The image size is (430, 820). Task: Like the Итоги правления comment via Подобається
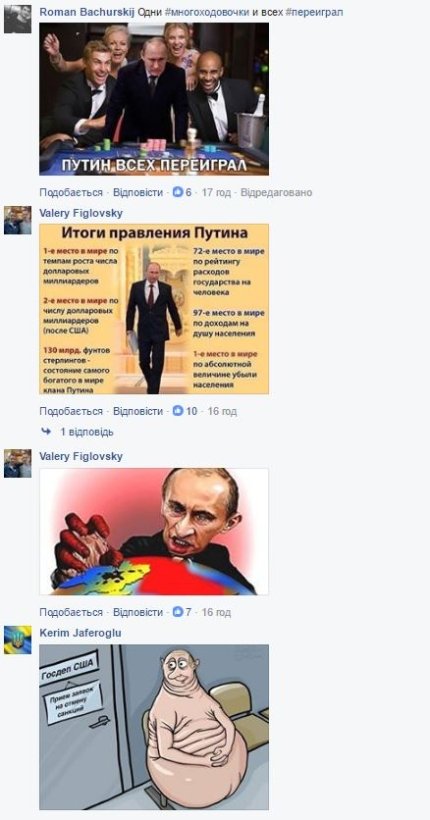(71, 411)
